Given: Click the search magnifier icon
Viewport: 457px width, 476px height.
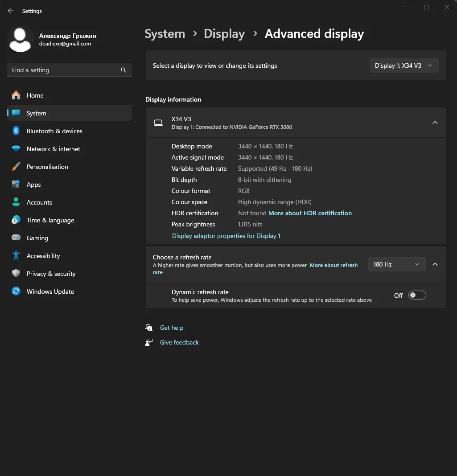Looking at the screenshot, I should pos(124,70).
